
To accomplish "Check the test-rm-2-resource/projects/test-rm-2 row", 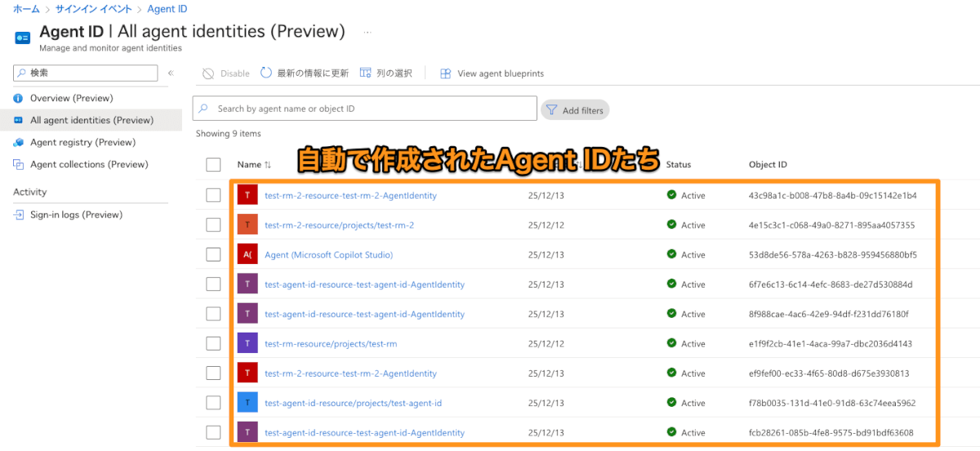I will pos(213,225).
